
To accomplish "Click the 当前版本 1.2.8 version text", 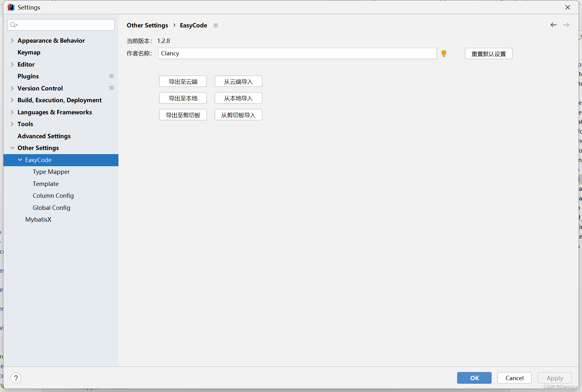I will tap(148, 41).
